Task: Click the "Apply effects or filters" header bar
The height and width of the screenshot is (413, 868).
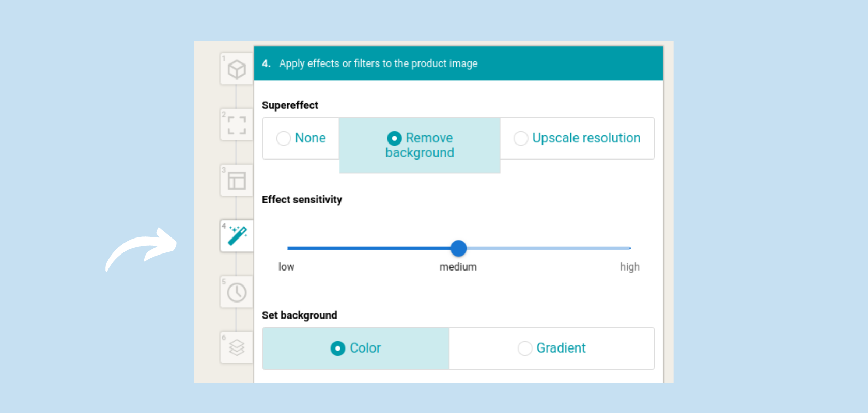Action: [458, 63]
